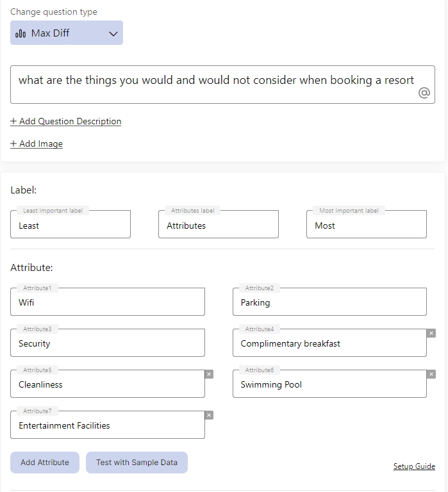448x492 pixels.
Task: Edit the question text field
Action: point(216,81)
